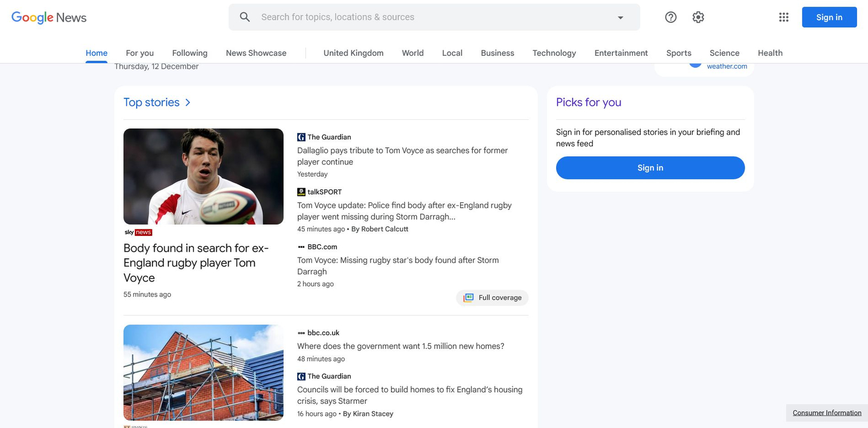
Task: Open Councils will be forced to build homes article
Action: coord(410,395)
